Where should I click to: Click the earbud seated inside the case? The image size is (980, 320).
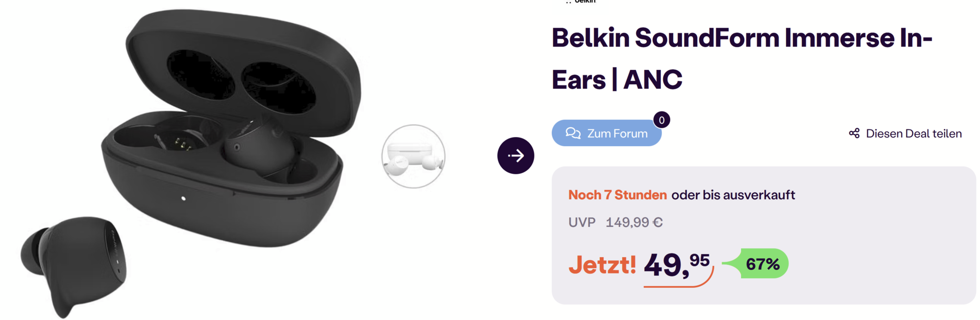(260, 148)
